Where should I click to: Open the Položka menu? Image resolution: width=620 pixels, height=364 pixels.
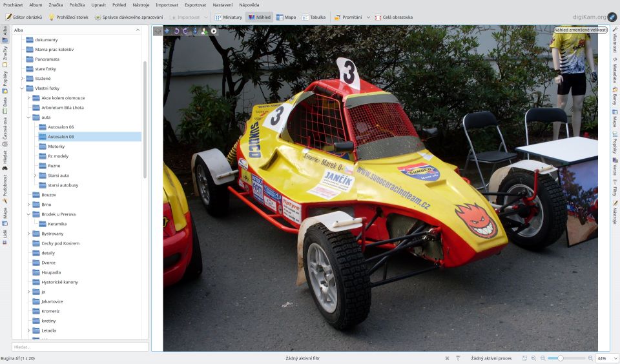pos(77,5)
